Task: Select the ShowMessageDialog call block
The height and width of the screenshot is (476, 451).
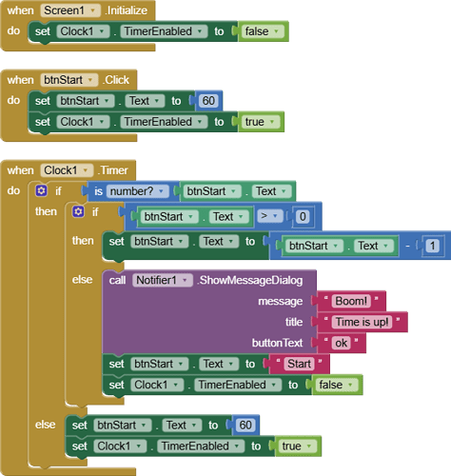Action: coord(209,311)
